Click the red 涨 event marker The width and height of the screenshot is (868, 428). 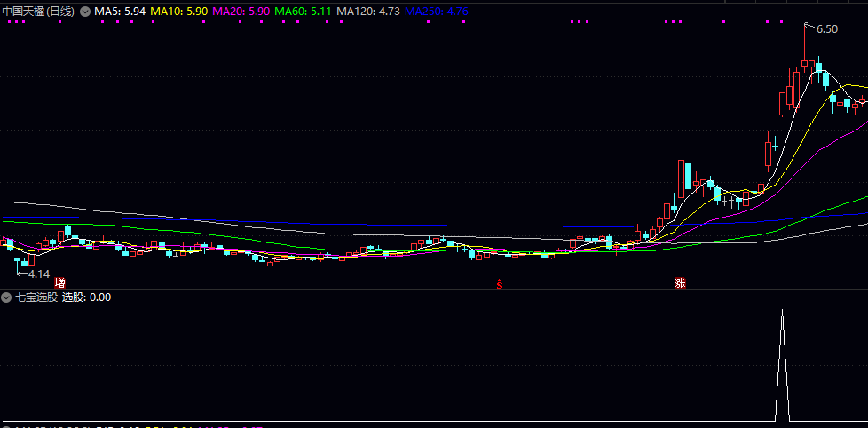680,283
